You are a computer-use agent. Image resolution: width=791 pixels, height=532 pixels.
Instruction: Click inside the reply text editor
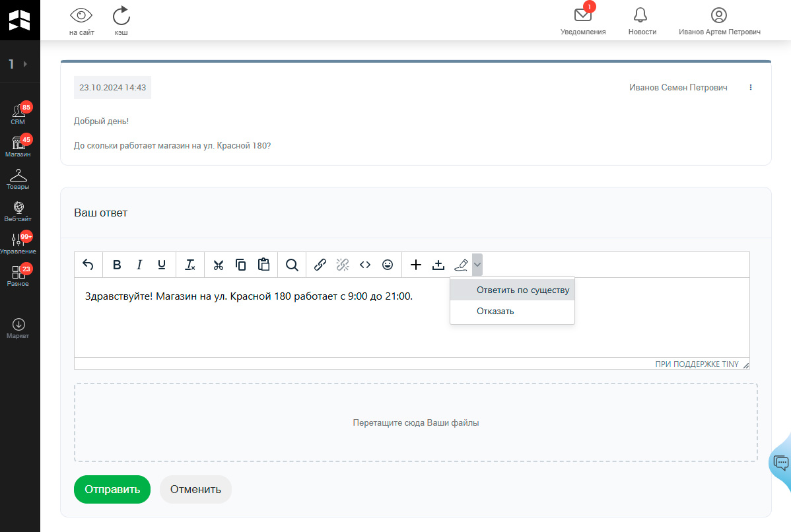pyautogui.click(x=411, y=317)
